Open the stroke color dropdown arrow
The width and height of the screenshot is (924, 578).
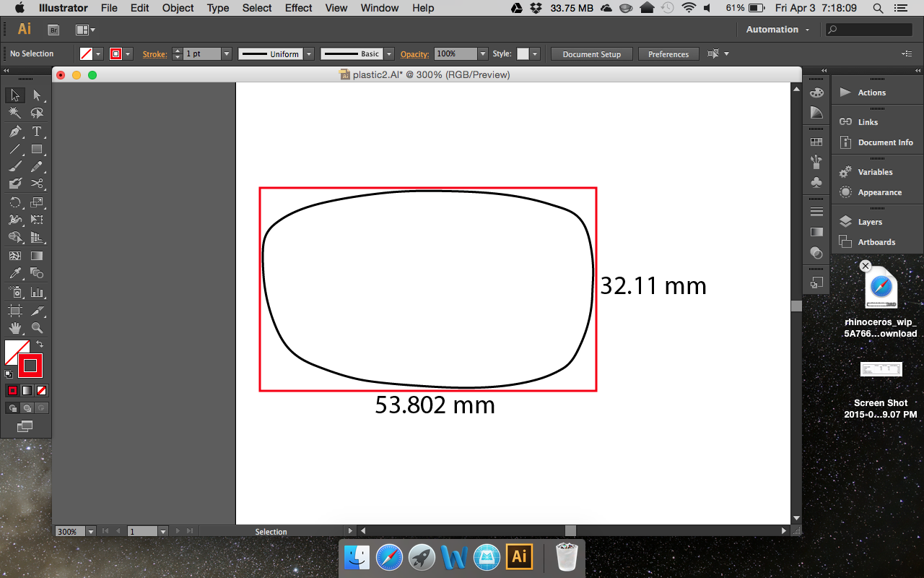tap(128, 54)
